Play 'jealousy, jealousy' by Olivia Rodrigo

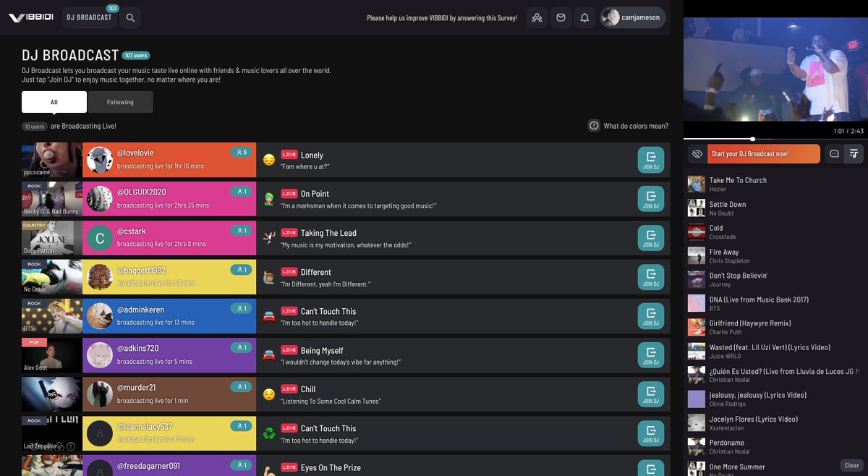[x=775, y=399]
